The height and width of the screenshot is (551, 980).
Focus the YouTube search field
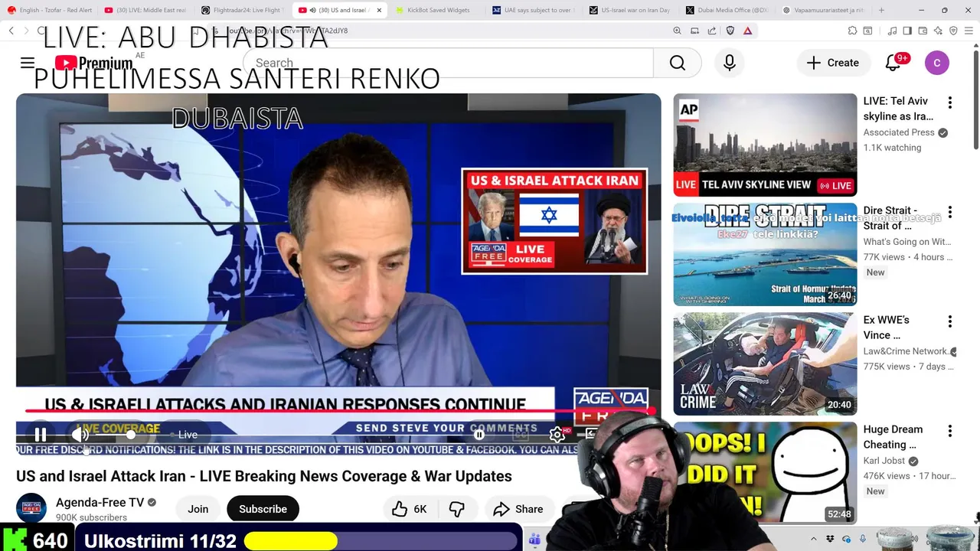click(448, 63)
